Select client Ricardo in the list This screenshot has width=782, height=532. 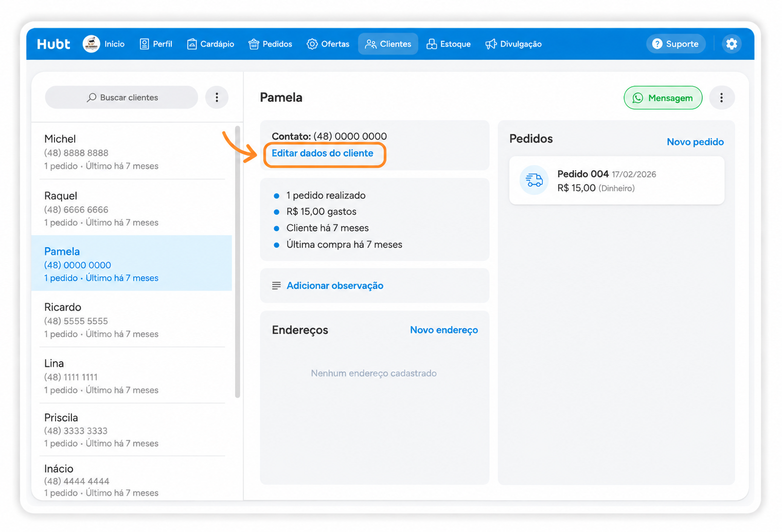(133, 320)
